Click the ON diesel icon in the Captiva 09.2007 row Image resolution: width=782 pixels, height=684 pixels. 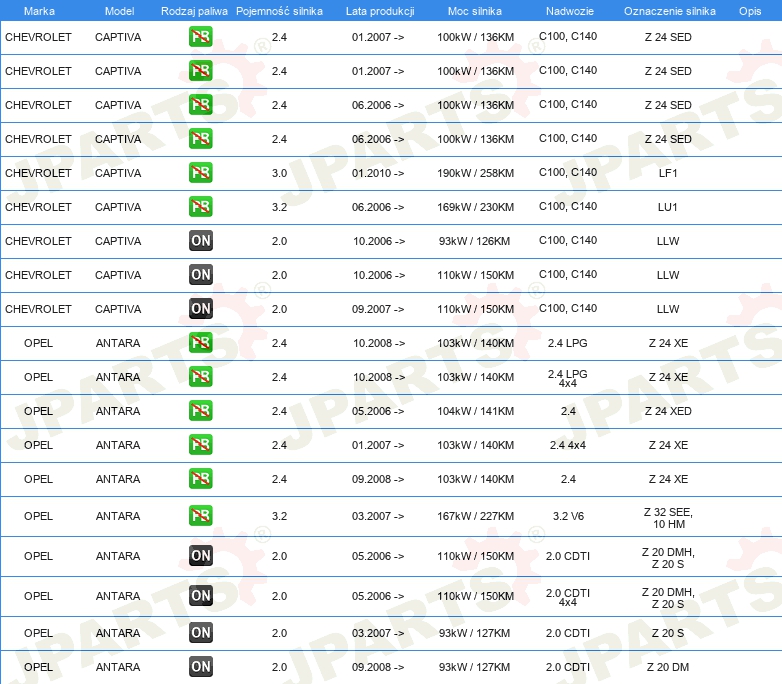200,309
